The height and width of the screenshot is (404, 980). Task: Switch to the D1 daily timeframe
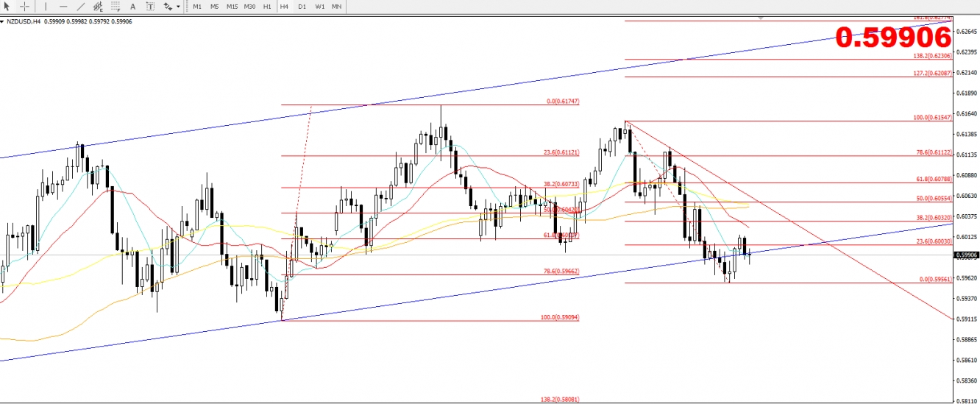coord(302,7)
